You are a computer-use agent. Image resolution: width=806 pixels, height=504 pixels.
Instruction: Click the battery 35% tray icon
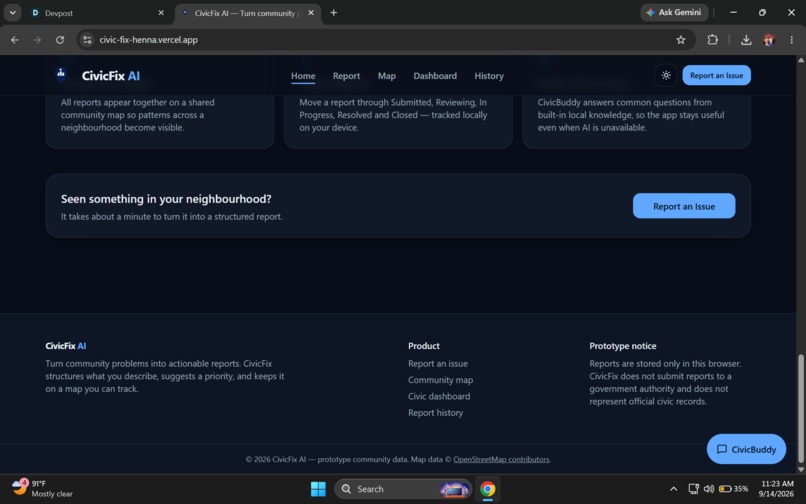click(733, 489)
